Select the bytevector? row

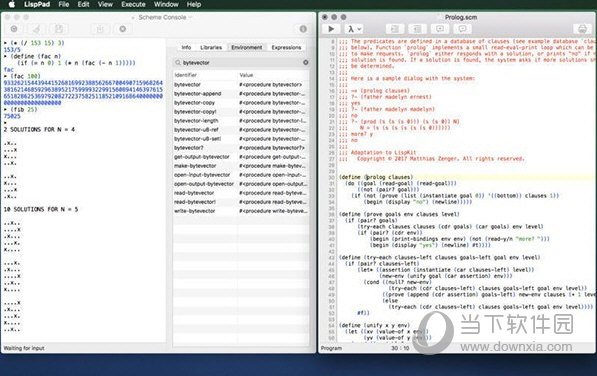(241, 148)
